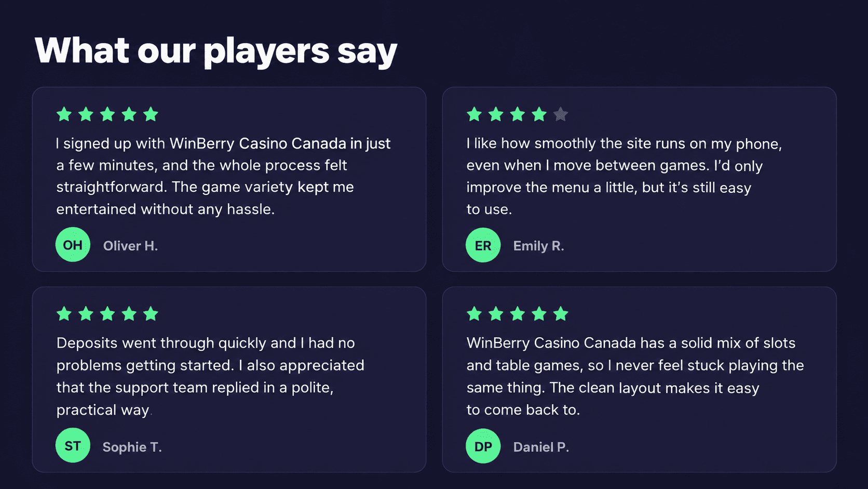Click Sophie's review text about deposits
The width and height of the screenshot is (868, 489).
pos(210,376)
